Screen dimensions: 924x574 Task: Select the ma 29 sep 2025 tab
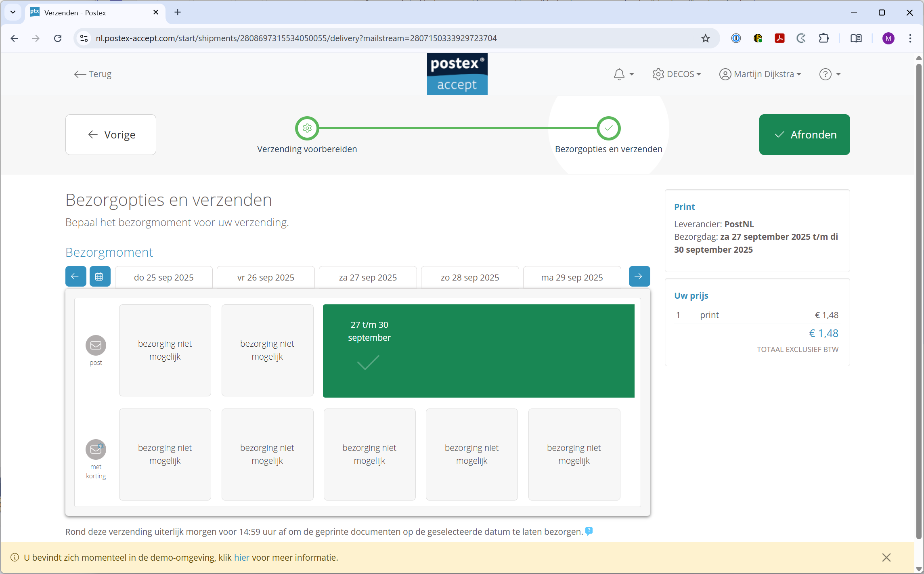(x=572, y=277)
